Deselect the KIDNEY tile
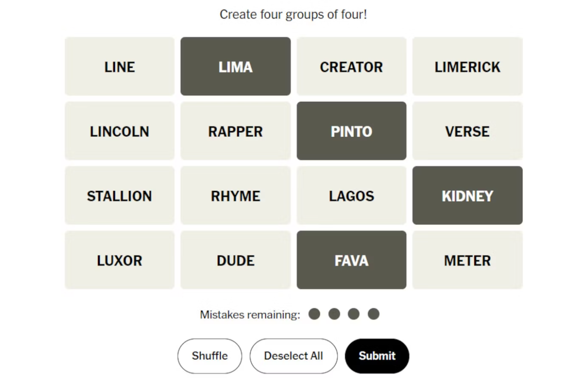The width and height of the screenshot is (588, 378). point(467,195)
